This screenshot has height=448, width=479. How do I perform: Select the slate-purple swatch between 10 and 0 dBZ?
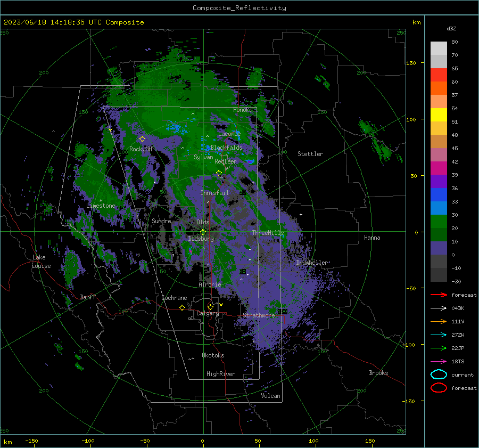[x=439, y=248]
